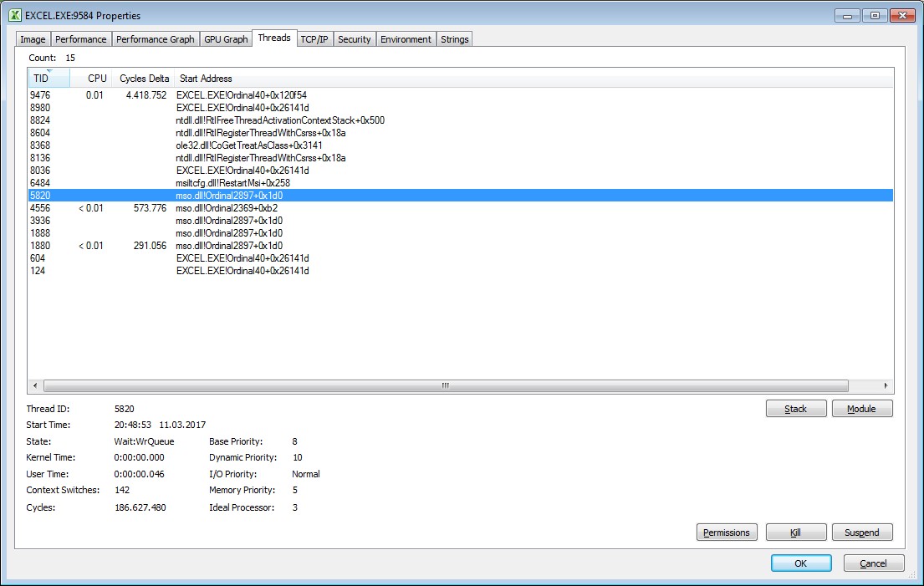The image size is (924, 586).
Task: Click the User Time value 0:00:00.046
Action: pyautogui.click(x=139, y=474)
